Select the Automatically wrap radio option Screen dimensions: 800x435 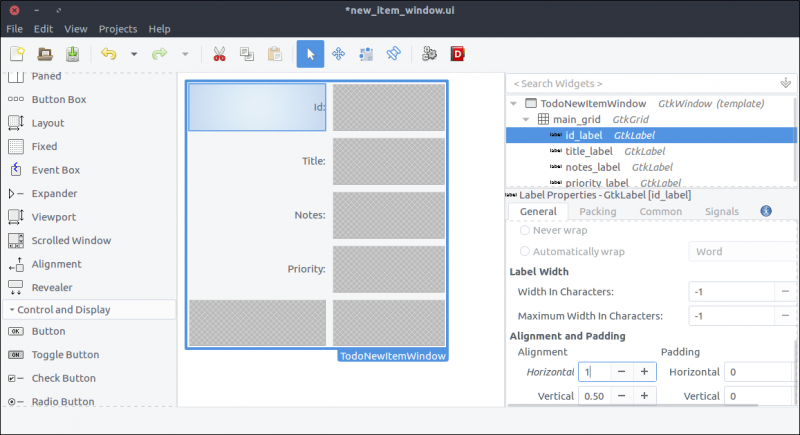(x=526, y=252)
